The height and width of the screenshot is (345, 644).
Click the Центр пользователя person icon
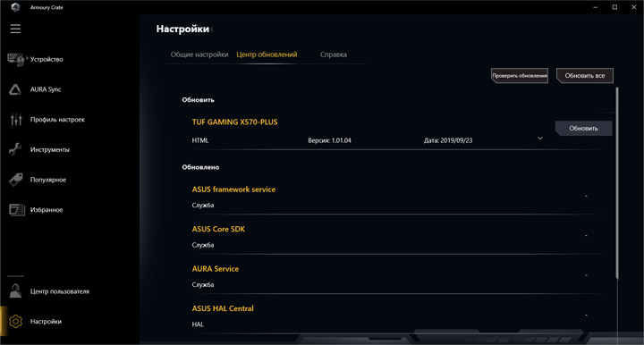pyautogui.click(x=15, y=290)
